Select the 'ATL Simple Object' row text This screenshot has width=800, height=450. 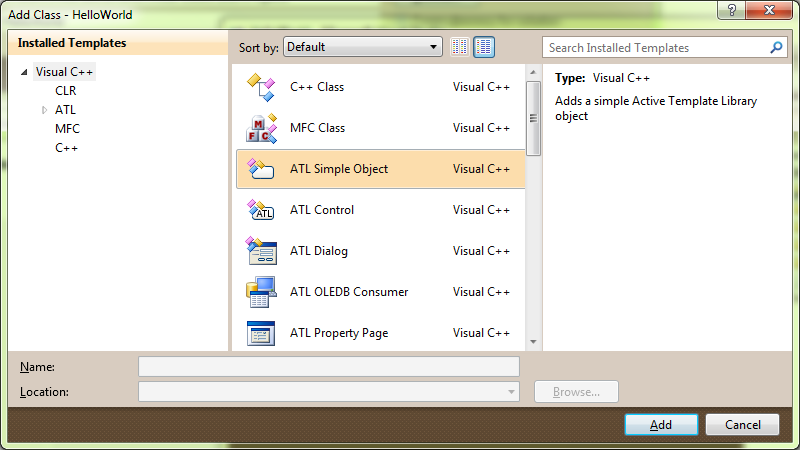pyautogui.click(x=339, y=169)
